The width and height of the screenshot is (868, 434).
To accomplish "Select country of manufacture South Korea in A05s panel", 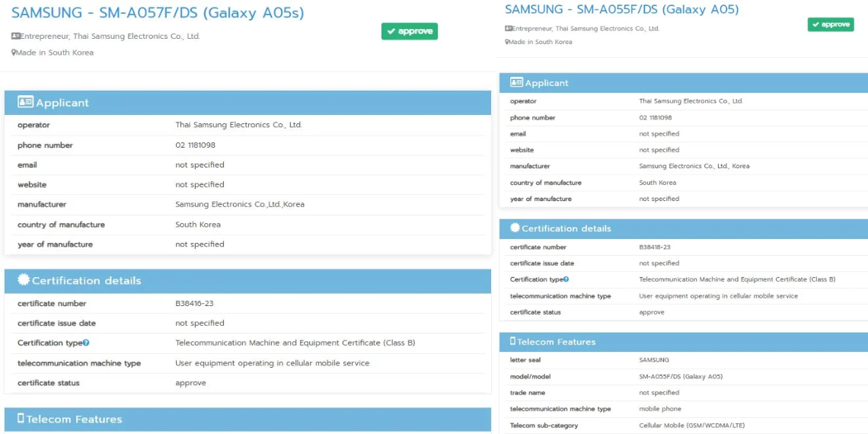I will coord(198,224).
